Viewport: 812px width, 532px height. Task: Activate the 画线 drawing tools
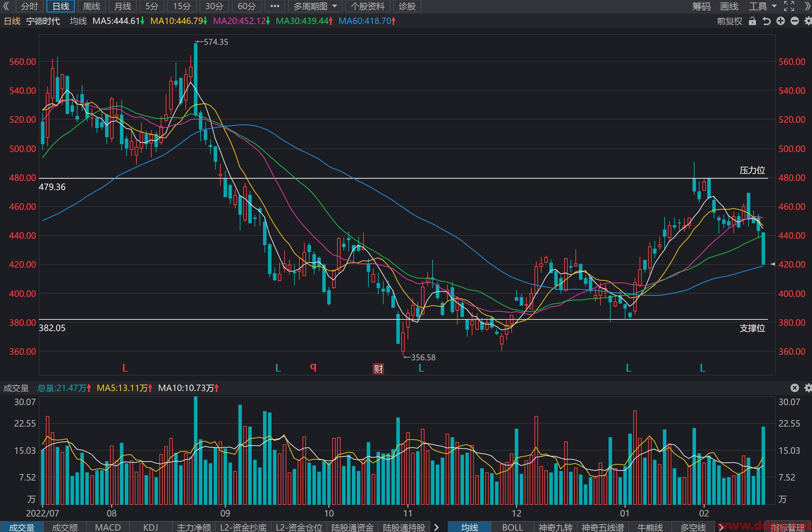point(729,6)
